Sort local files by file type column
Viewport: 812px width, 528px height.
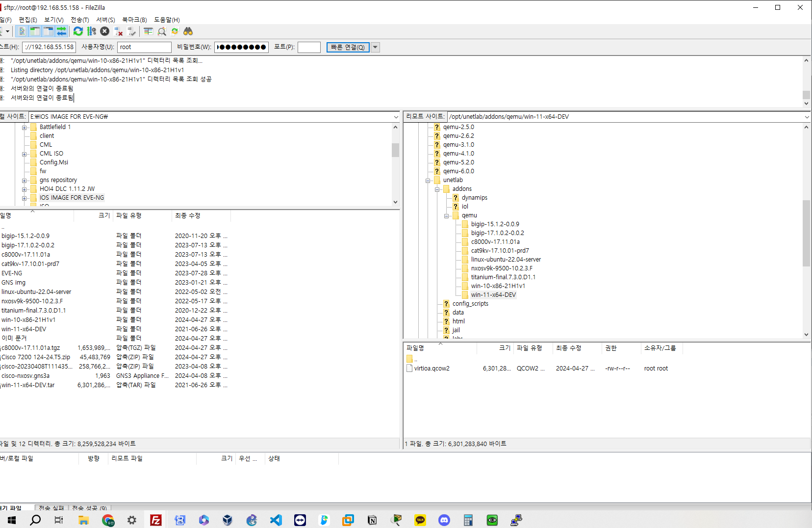[143, 215]
